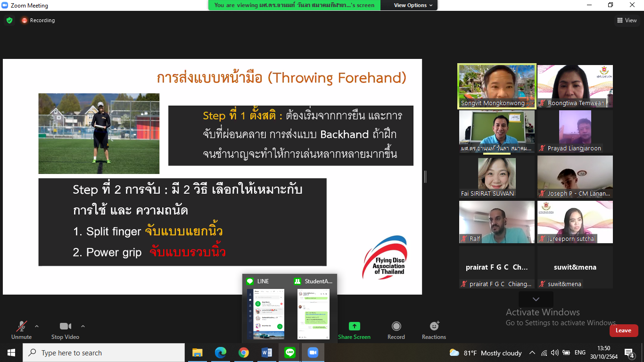Open the View Options dropdown
The height and width of the screenshot is (362, 644).
click(410, 5)
